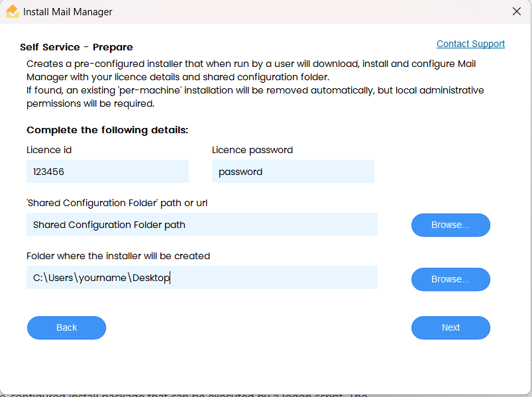
Task: Click the 'Licence id' label
Action: click(49, 150)
